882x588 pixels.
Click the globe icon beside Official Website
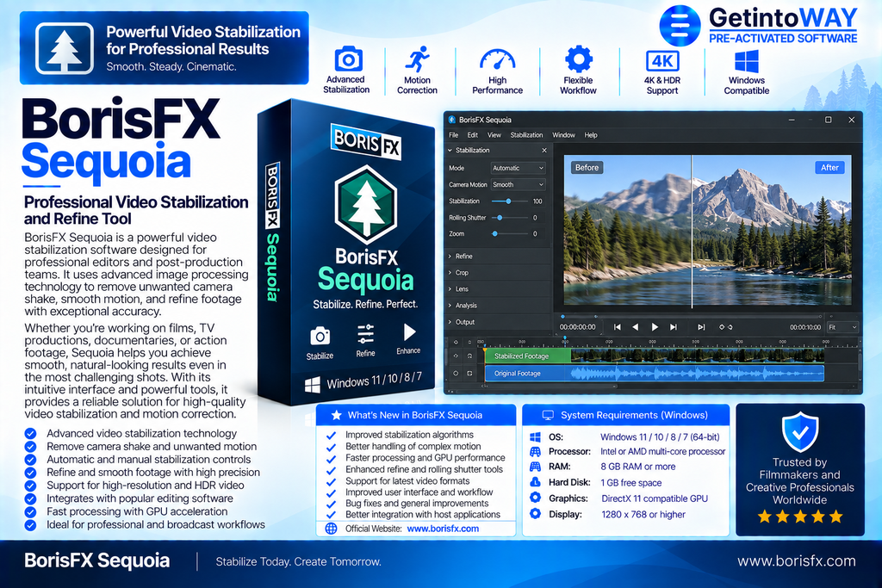coord(332,529)
